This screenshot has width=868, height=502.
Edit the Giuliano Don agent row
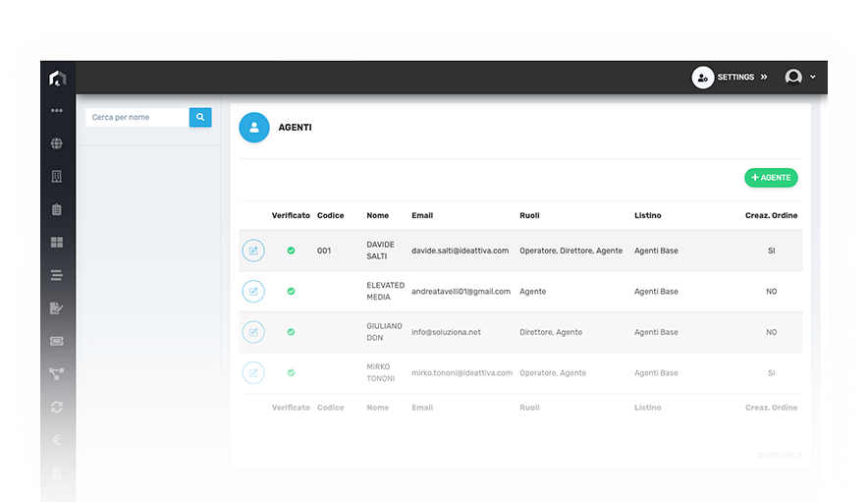[x=253, y=332]
